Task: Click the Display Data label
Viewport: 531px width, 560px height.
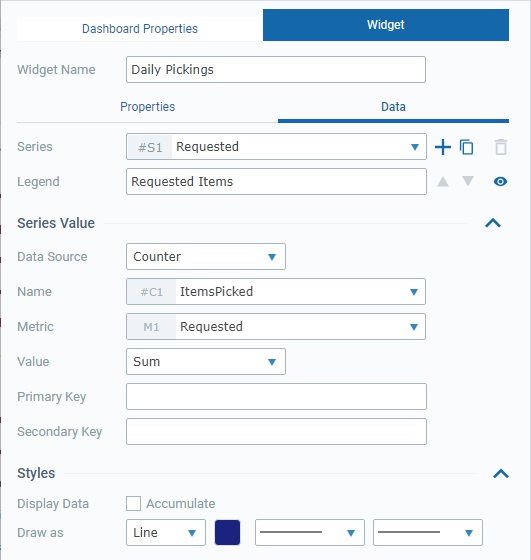Action: [53, 504]
